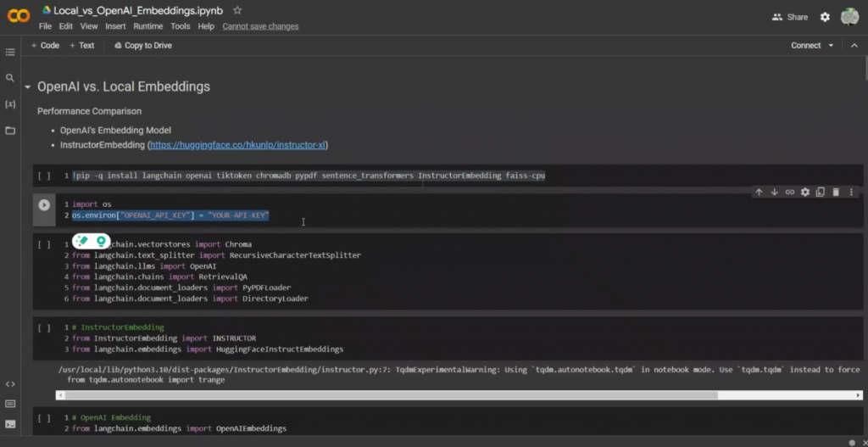868x447 pixels.
Task: Open the Edit menu
Action: pos(66,26)
